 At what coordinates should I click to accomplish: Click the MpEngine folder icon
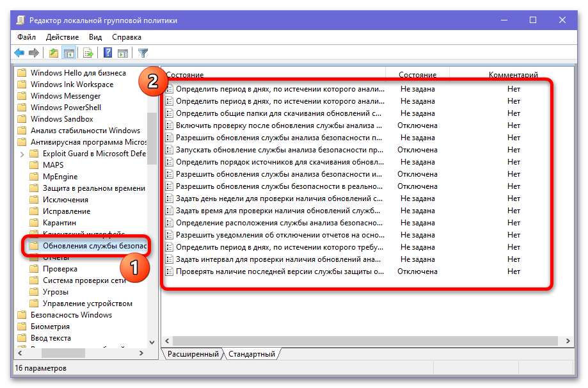point(34,177)
